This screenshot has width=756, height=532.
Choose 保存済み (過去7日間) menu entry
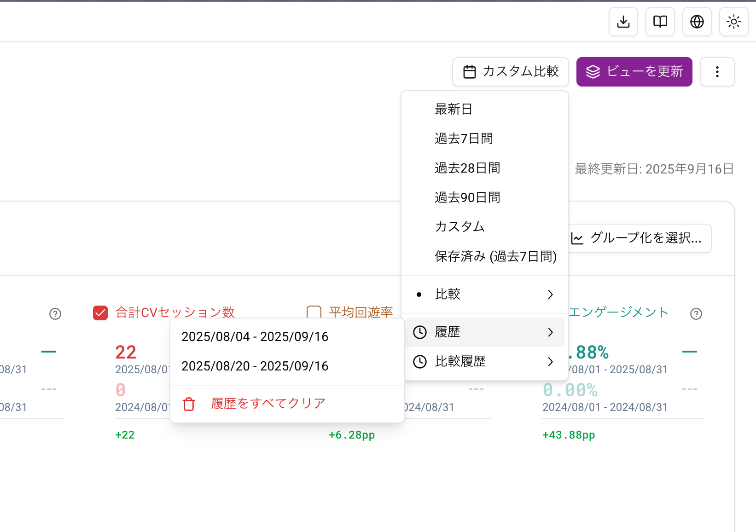coord(495,256)
